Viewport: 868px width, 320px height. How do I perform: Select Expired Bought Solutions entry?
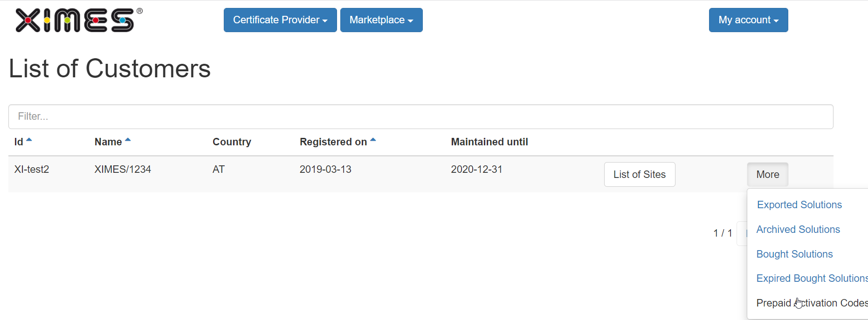(x=812, y=279)
